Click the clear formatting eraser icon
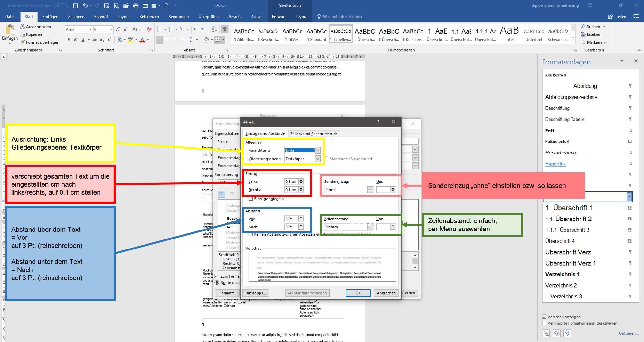The width and height of the screenshot is (644, 342). (149, 29)
